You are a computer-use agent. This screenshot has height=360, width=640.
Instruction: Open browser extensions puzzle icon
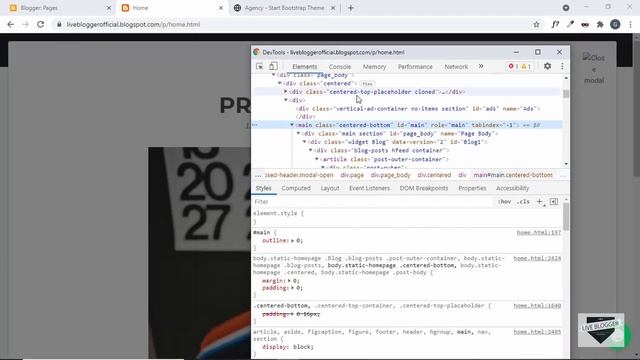[x=600, y=24]
